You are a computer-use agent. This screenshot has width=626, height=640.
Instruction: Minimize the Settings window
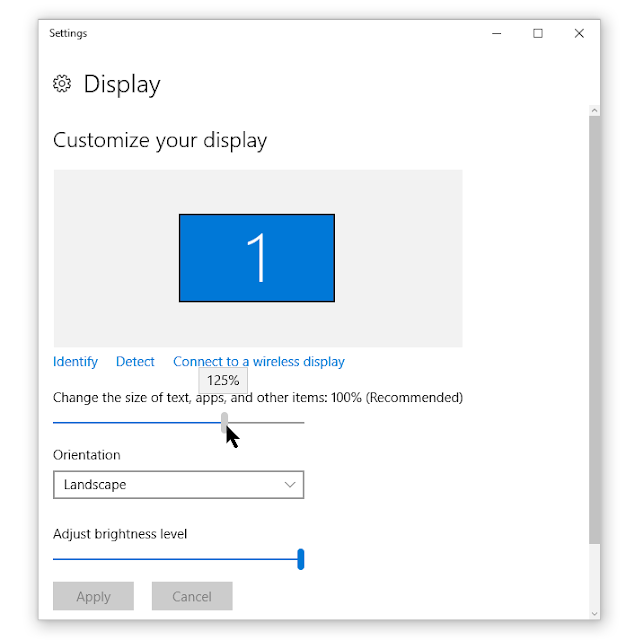497,33
